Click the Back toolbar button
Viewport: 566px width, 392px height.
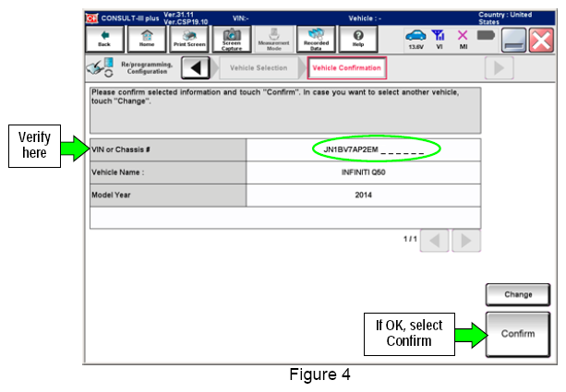[x=104, y=39]
